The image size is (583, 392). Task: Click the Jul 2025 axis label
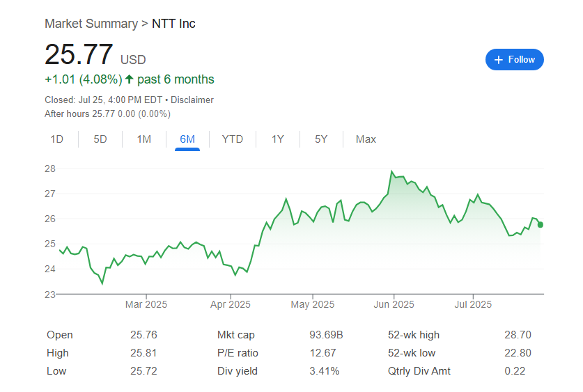[x=473, y=304]
